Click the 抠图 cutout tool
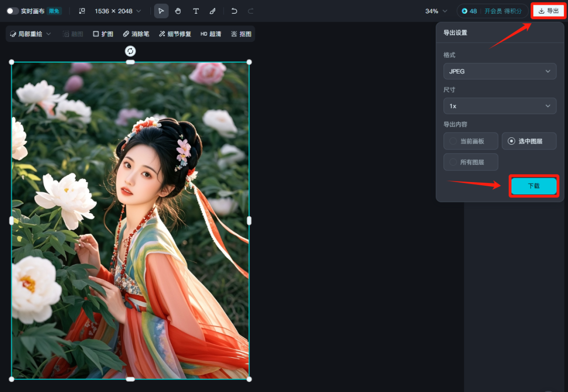This screenshot has width=568, height=392. [x=241, y=34]
